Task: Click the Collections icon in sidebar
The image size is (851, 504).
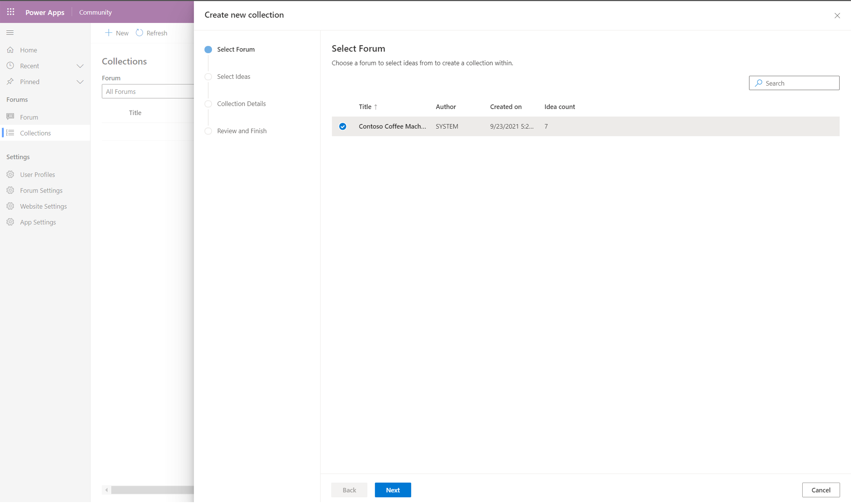Action: 11,132
